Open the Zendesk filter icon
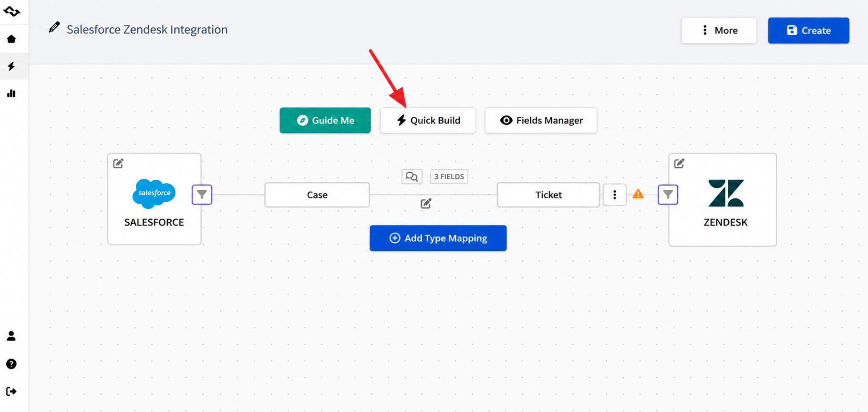 668,195
